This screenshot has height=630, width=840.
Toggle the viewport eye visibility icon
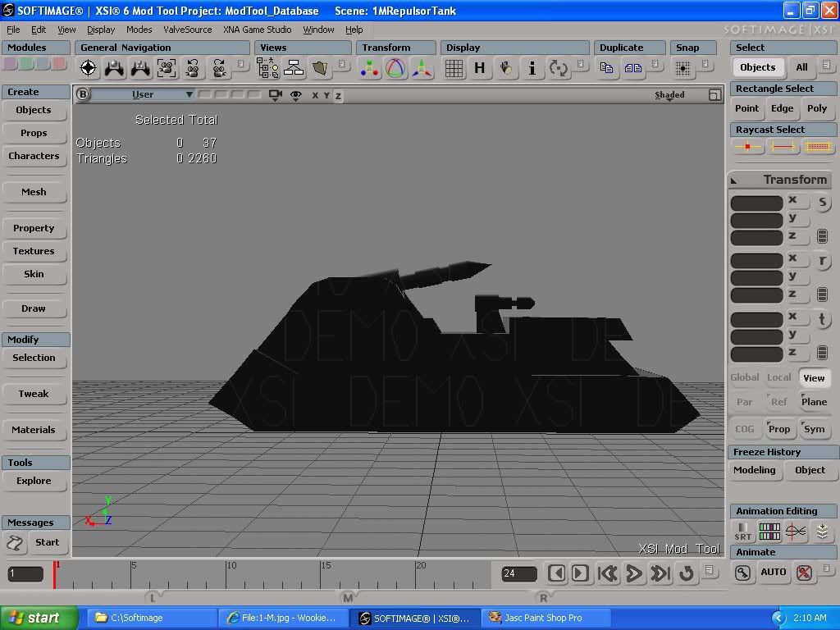[x=295, y=95]
